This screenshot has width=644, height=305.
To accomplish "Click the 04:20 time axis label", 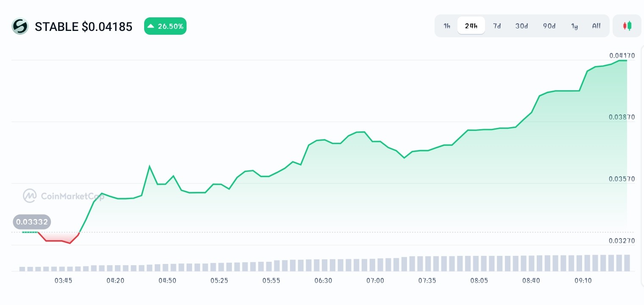I will click(115, 280).
